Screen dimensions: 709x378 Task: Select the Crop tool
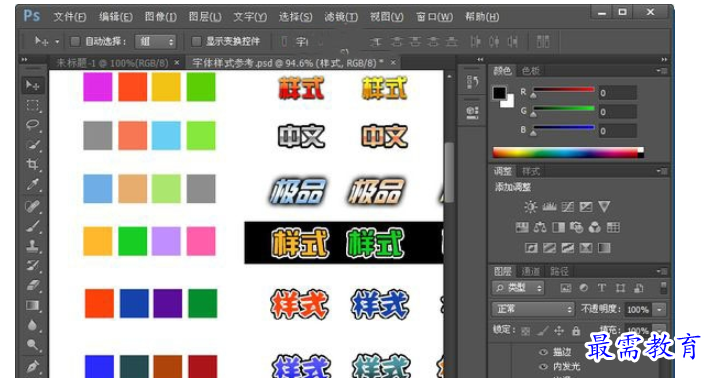tap(32, 164)
